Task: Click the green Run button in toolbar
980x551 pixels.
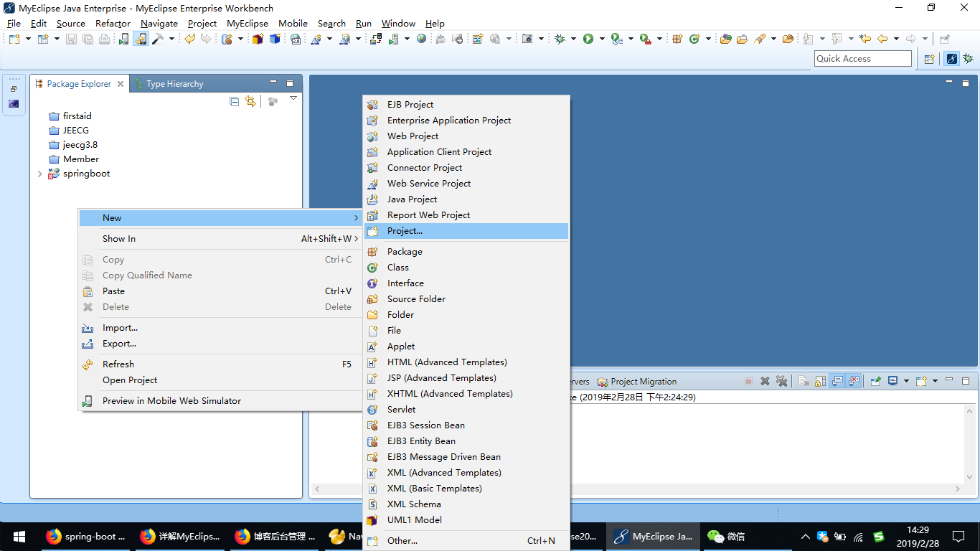Action: tap(588, 39)
